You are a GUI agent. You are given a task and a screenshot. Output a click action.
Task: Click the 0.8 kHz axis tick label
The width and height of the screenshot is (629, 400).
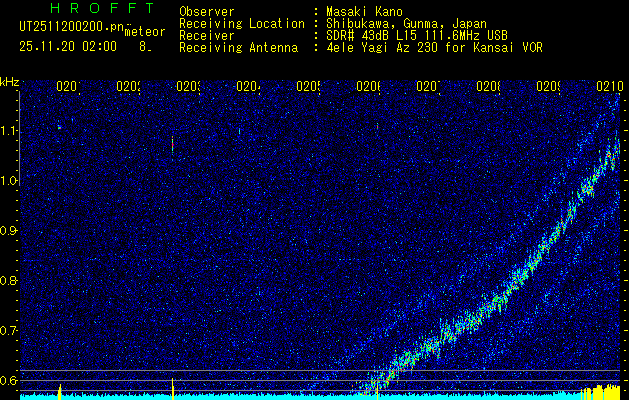point(10,280)
